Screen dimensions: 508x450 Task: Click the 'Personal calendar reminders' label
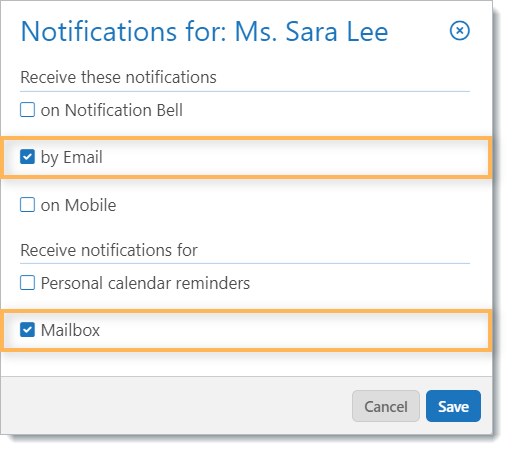pyautogui.click(x=145, y=283)
